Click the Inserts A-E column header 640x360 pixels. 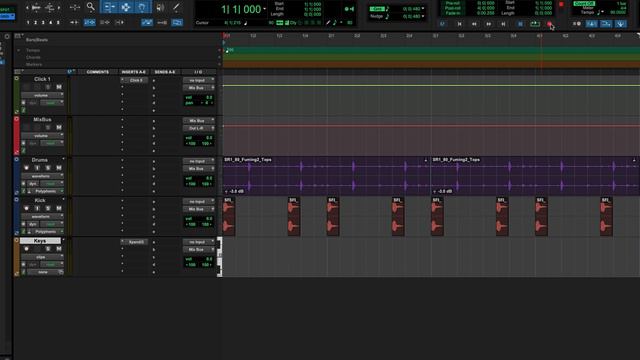[133, 72]
